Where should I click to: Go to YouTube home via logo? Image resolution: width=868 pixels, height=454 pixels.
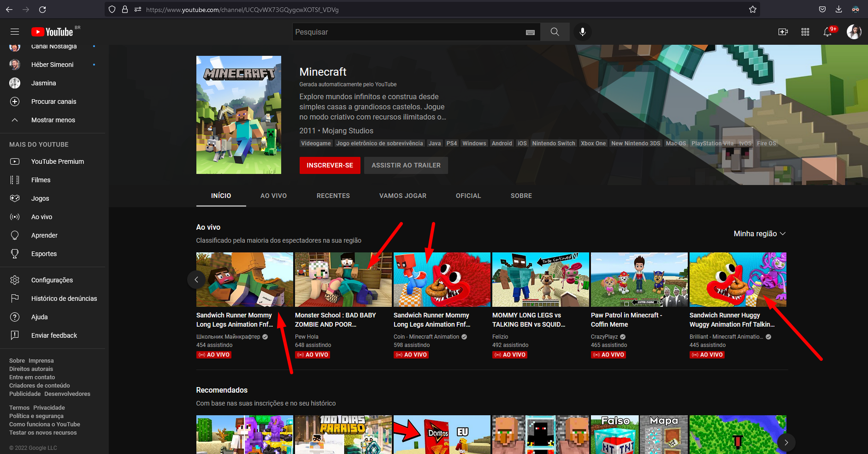click(x=52, y=32)
